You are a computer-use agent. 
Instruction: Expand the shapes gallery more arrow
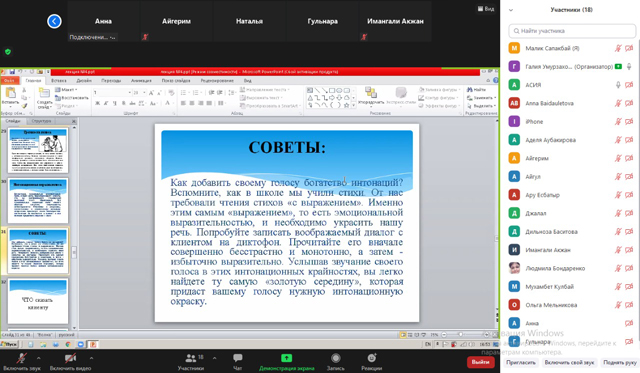pyautogui.click(x=353, y=106)
